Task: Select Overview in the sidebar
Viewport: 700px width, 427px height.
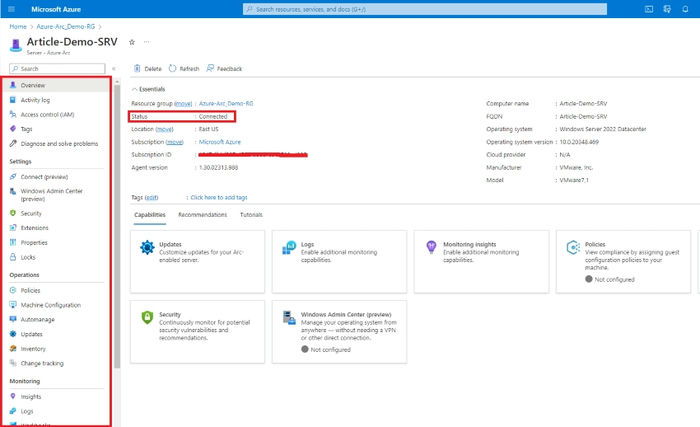Action: pos(57,85)
